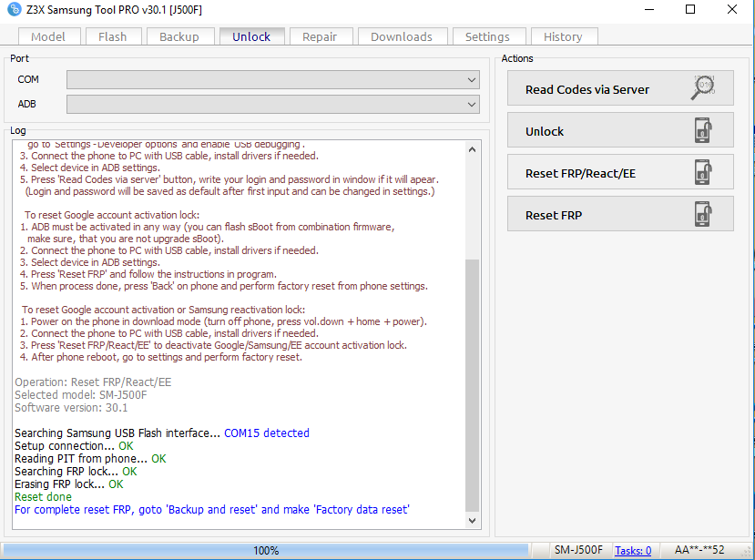Click 'Selected model: SM-J500F' log line

80,395
